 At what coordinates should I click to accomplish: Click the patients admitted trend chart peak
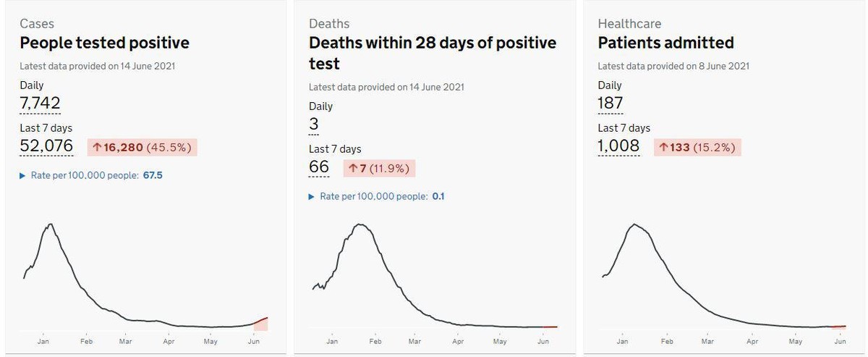(634, 224)
